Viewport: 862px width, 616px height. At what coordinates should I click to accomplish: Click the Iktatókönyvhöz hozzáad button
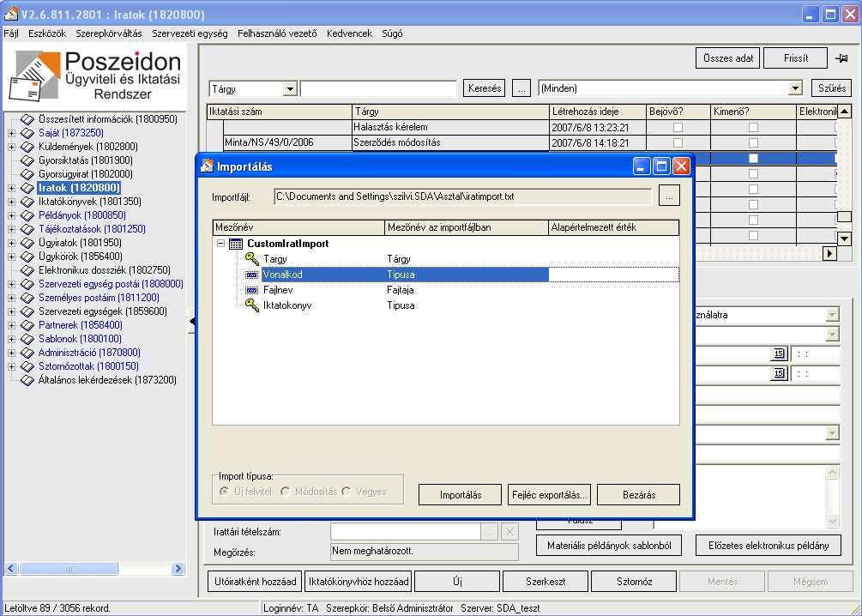(358, 582)
